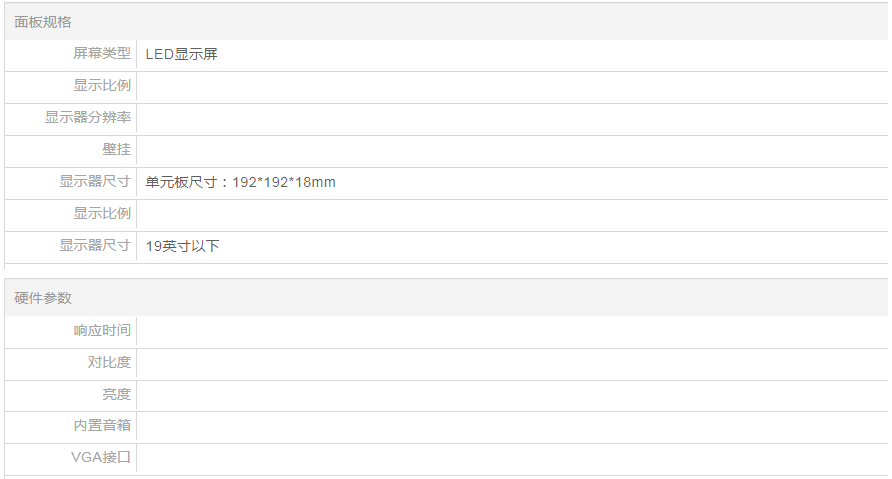Screen dimensions: 892x479
Task: Select the 内置音箱 row label
Action: [101, 426]
